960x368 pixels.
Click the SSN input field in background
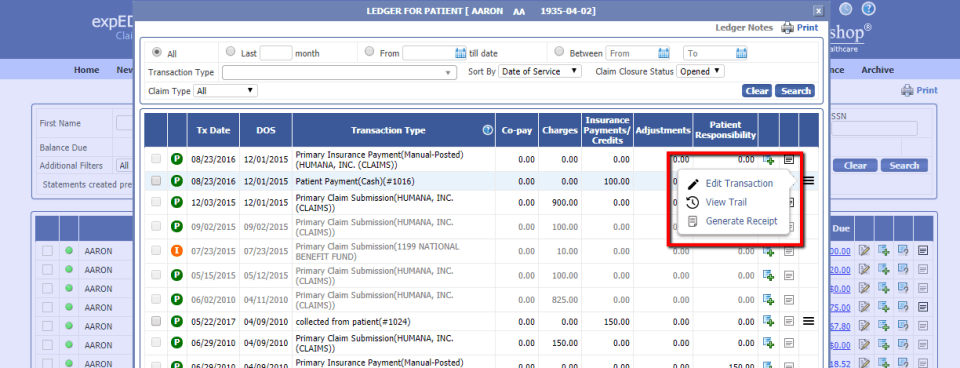[x=874, y=128]
